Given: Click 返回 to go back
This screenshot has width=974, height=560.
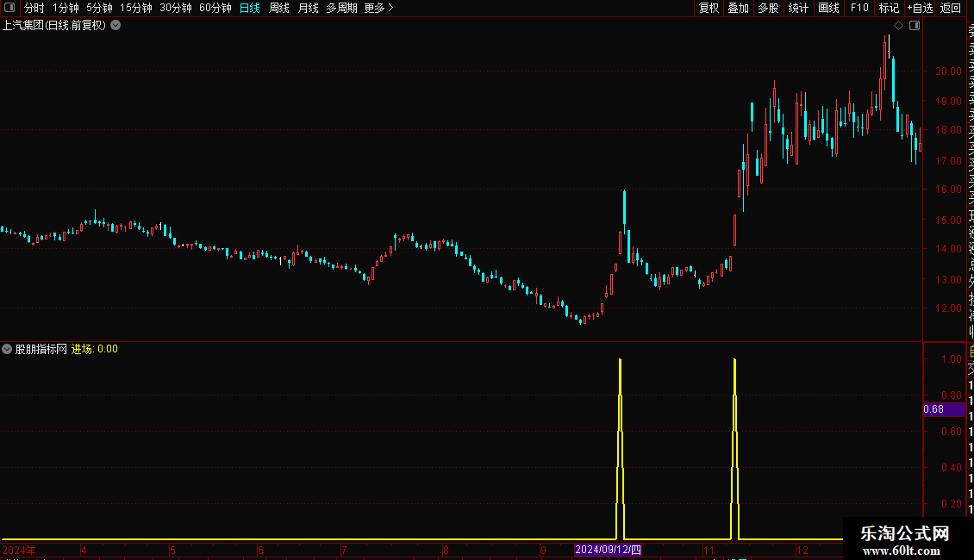Looking at the screenshot, I should (951, 8).
